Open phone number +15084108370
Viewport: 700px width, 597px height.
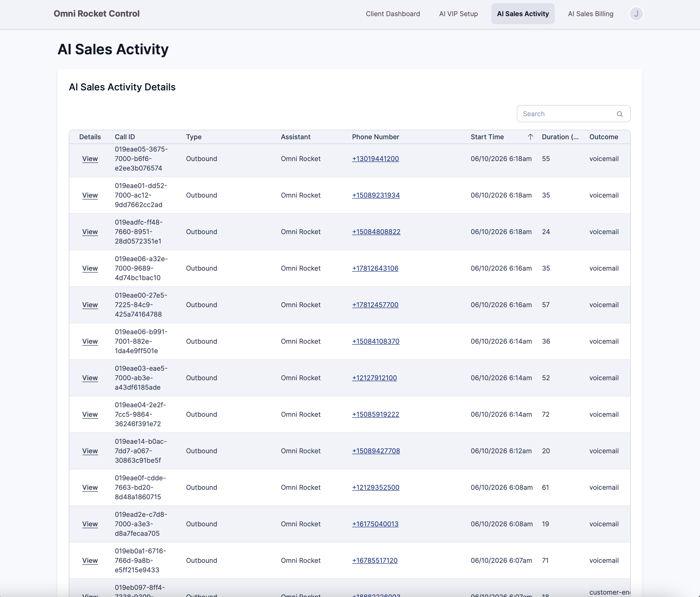click(376, 341)
